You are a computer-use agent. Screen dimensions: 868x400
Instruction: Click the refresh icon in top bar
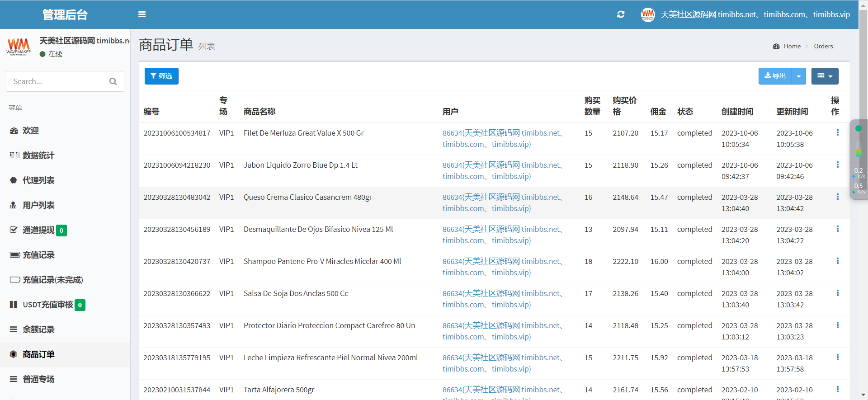(x=621, y=14)
